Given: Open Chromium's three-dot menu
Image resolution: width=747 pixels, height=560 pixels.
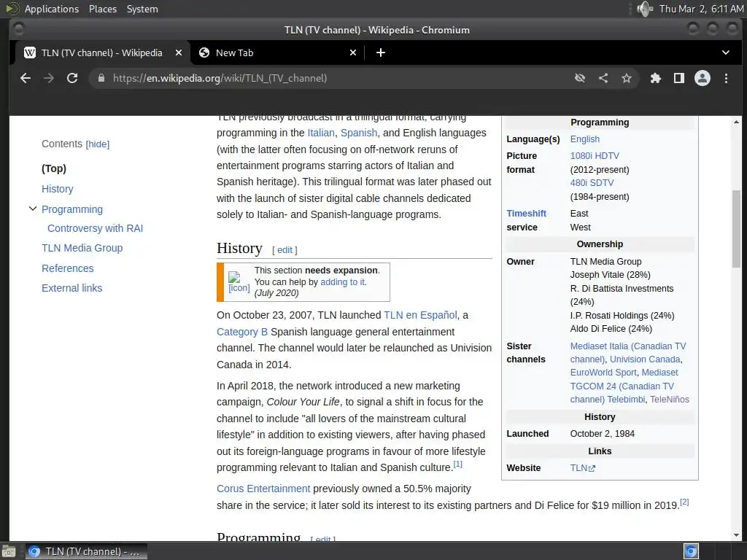Looking at the screenshot, I should pos(726,78).
